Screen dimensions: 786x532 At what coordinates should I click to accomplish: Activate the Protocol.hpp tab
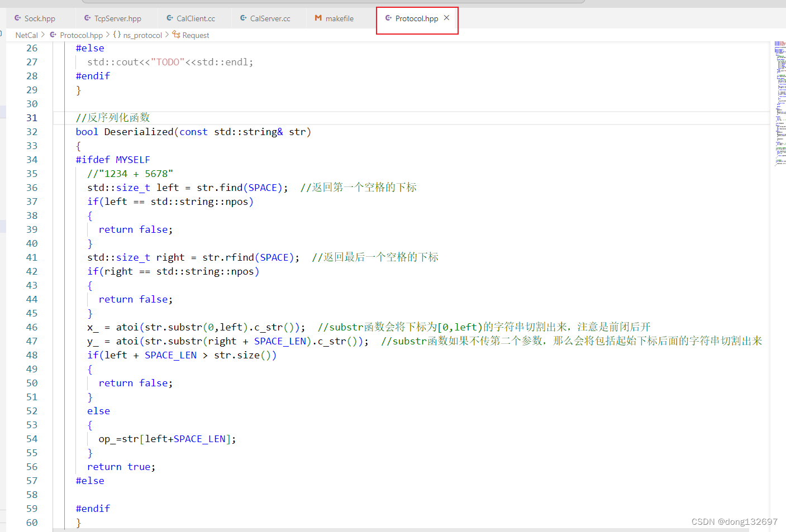coord(417,18)
